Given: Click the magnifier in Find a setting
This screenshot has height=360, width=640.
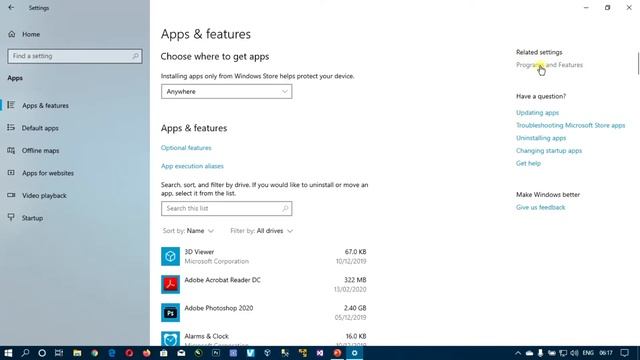Looking at the screenshot, I should pos(135,56).
